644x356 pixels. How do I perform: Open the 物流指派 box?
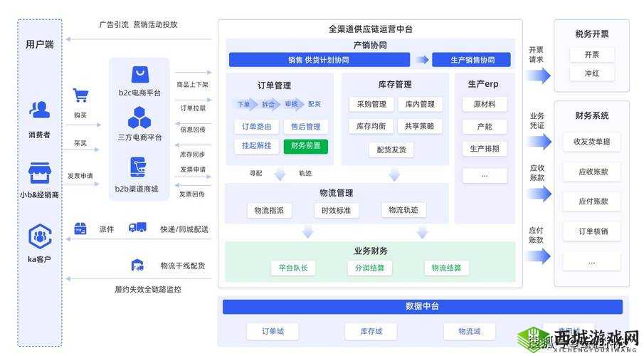pos(270,211)
